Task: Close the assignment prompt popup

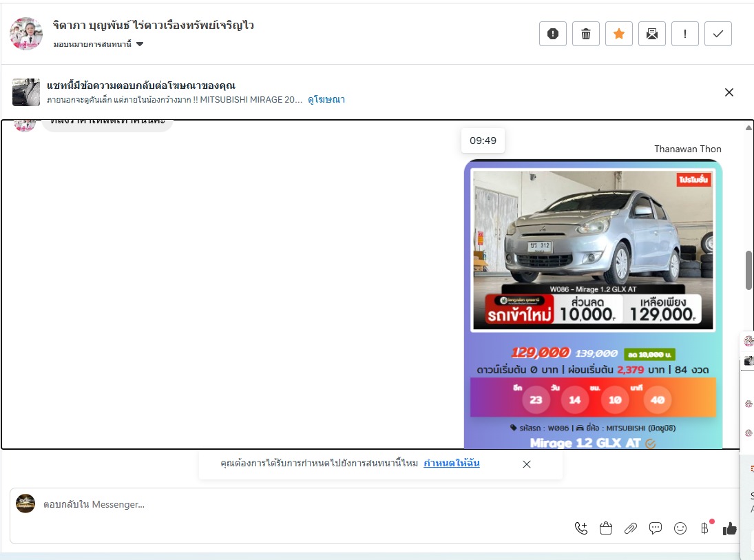Action: tap(527, 464)
